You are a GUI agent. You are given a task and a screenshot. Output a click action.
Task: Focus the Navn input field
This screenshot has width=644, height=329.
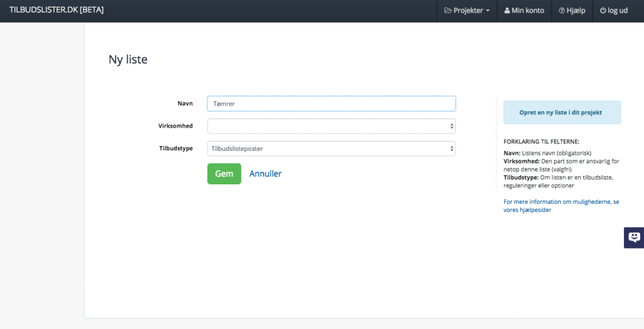pyautogui.click(x=331, y=104)
